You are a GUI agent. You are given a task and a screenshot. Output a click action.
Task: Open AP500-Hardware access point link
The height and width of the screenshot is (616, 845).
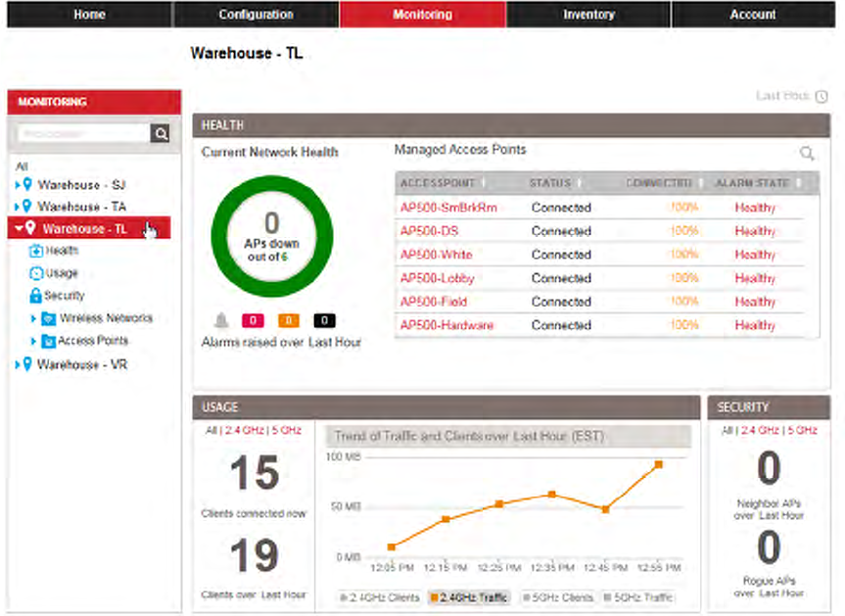click(446, 325)
